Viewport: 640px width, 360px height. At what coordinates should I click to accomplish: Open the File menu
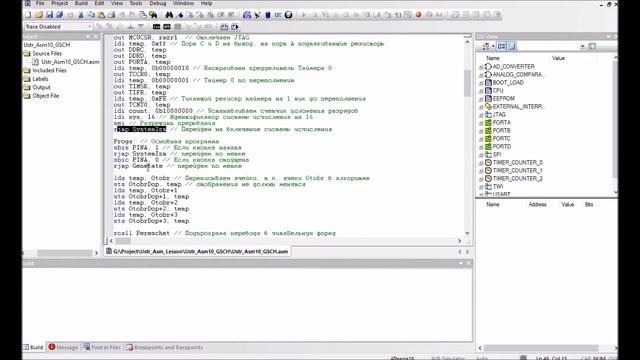tap(40, 3)
